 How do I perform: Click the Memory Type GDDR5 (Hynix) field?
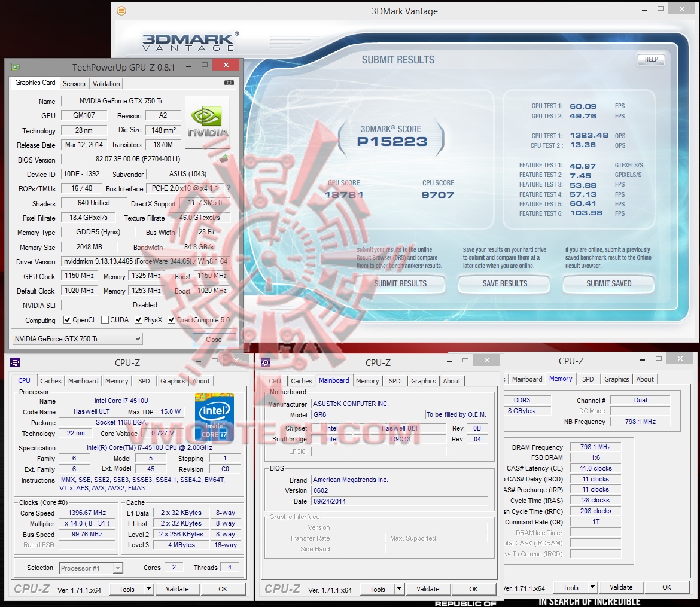click(x=98, y=232)
